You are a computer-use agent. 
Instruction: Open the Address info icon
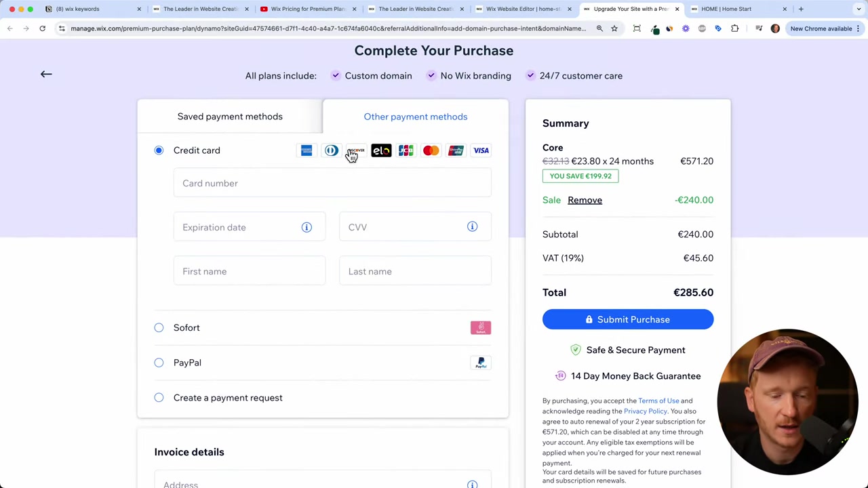coord(472,484)
